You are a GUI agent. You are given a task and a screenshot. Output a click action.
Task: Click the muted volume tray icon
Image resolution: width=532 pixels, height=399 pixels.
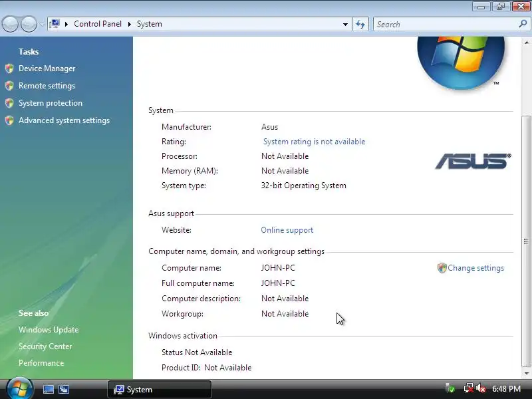click(x=480, y=388)
